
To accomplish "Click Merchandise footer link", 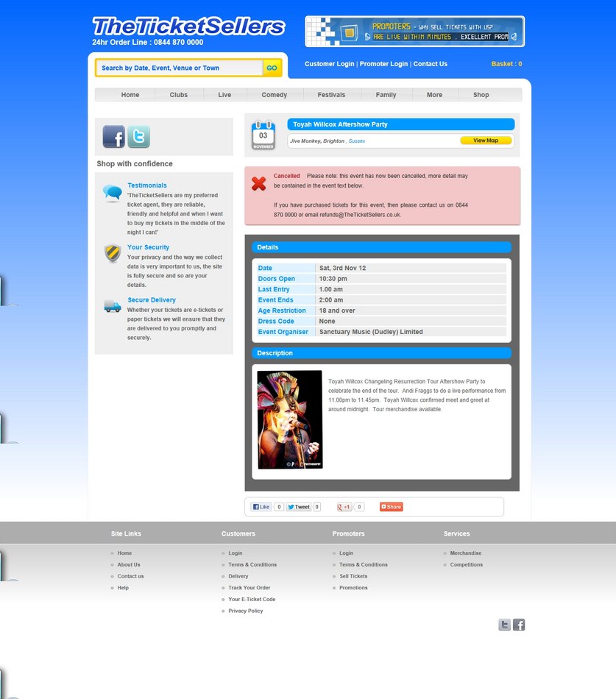I will click(x=466, y=553).
